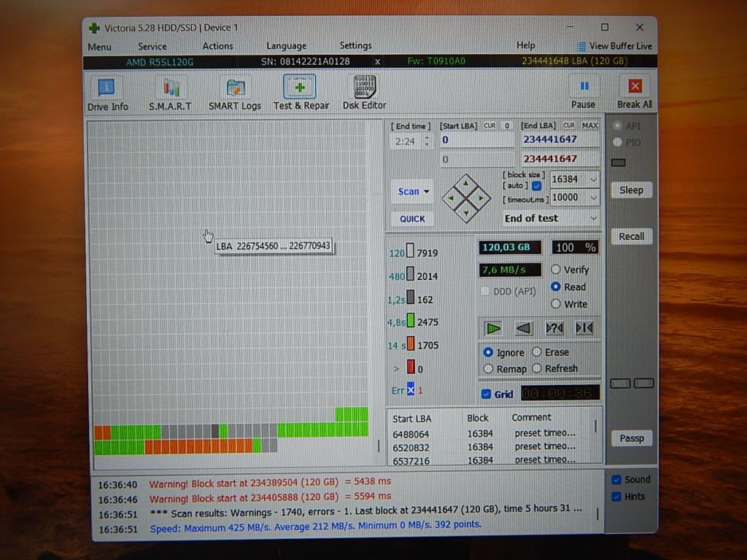Enable the Grid checkbox
Screen dimensions: 747x560
pos(487,394)
